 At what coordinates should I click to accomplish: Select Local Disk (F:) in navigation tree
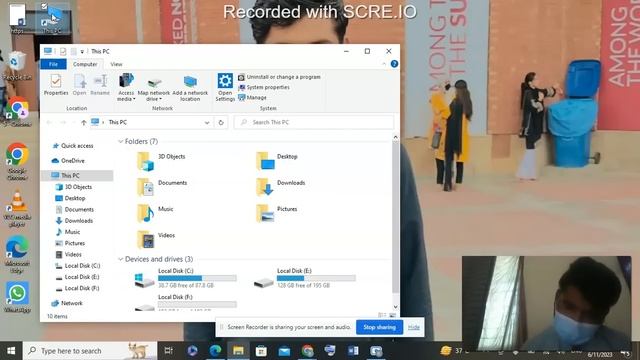tap(78, 288)
